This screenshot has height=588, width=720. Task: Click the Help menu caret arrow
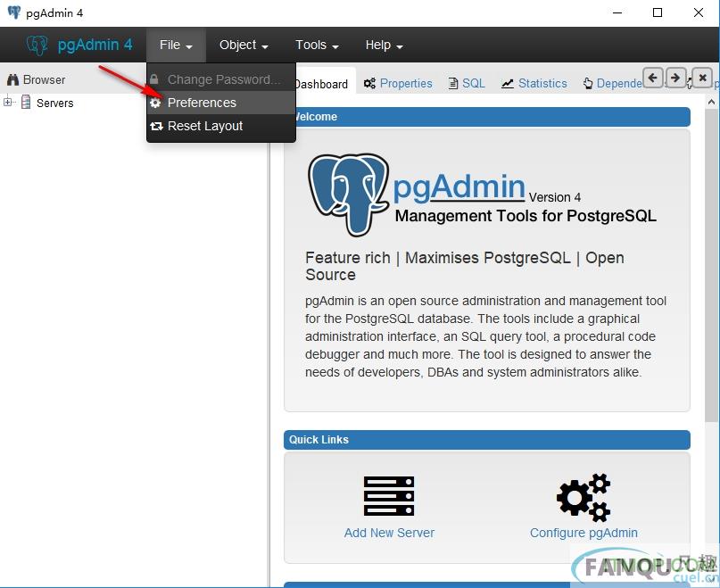coord(400,47)
